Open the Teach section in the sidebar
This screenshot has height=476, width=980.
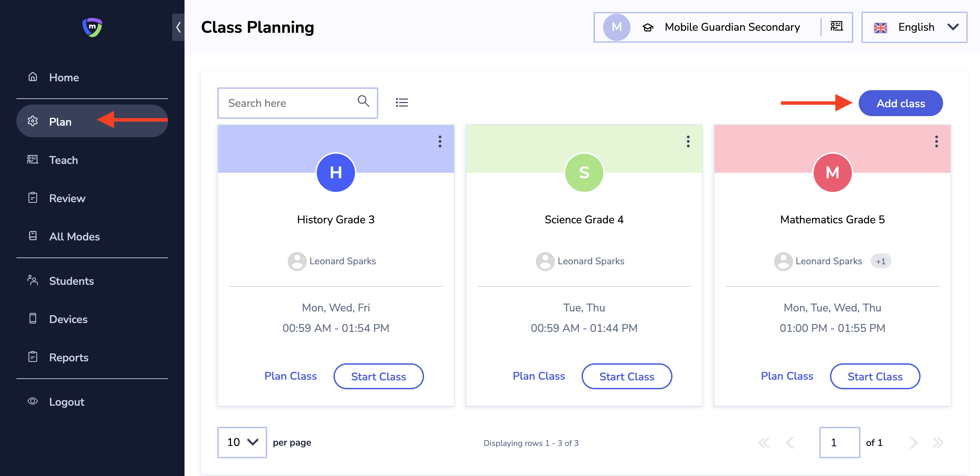[64, 160]
